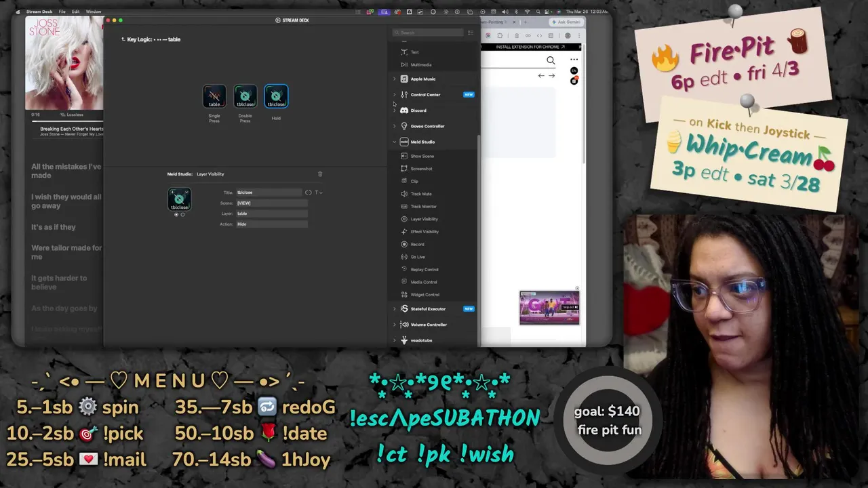Select the Record action
The width and height of the screenshot is (868, 488).
point(417,244)
